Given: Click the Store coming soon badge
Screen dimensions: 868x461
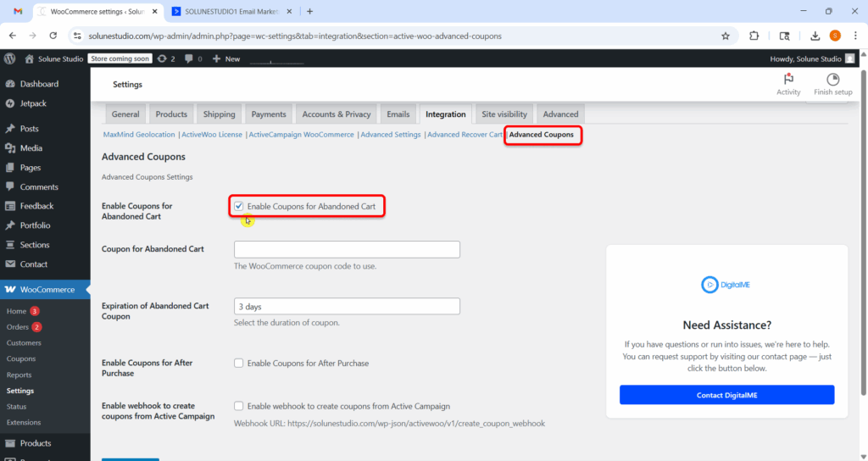Looking at the screenshot, I should pos(120,58).
